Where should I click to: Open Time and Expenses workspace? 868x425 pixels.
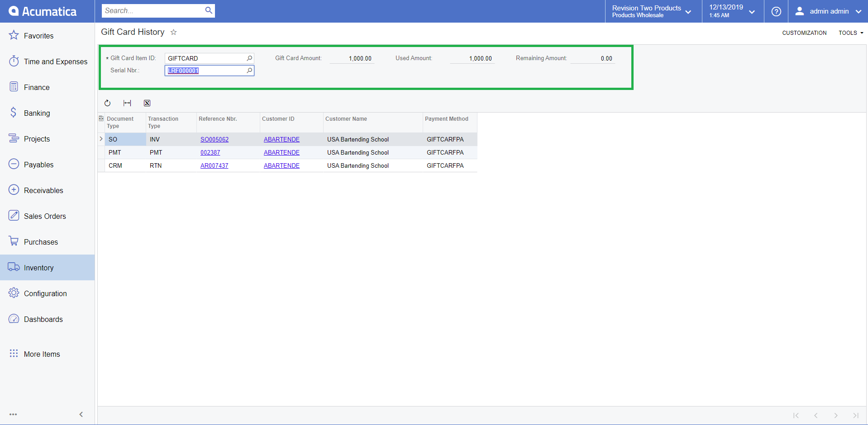point(47,61)
